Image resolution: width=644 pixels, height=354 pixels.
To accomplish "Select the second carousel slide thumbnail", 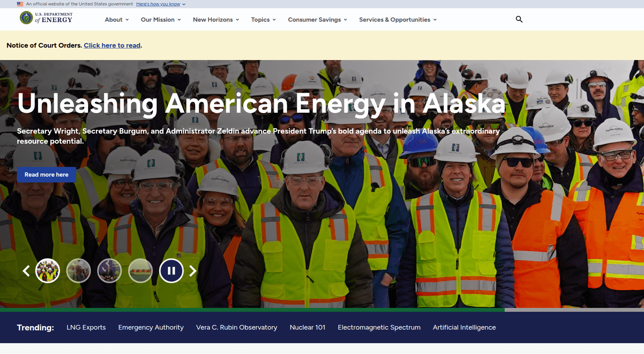I will [x=79, y=271].
